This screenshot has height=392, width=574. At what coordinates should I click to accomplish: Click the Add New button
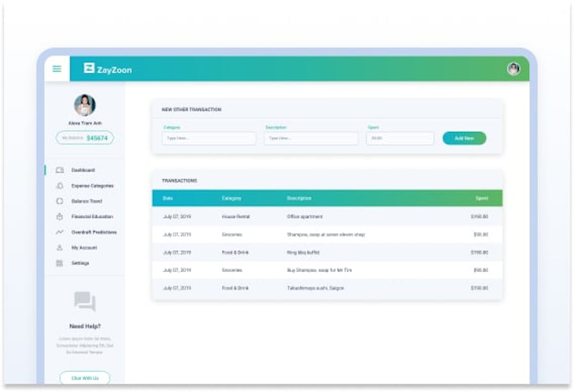464,138
